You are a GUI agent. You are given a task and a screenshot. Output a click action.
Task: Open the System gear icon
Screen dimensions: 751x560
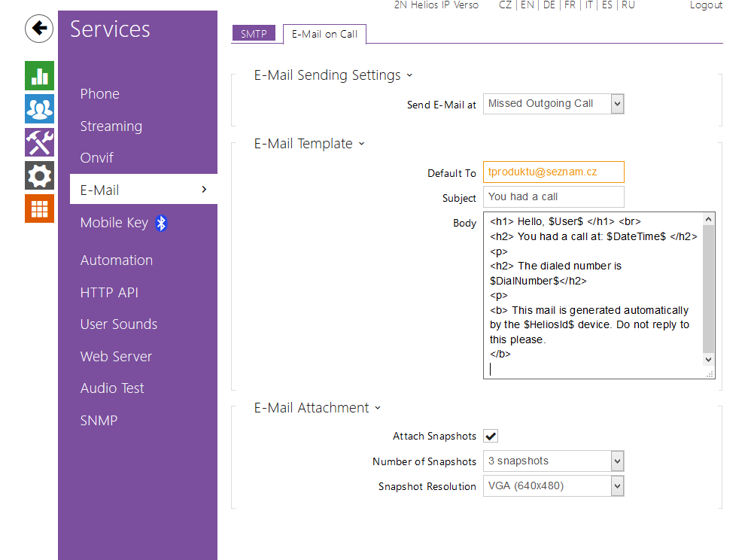pyautogui.click(x=39, y=175)
